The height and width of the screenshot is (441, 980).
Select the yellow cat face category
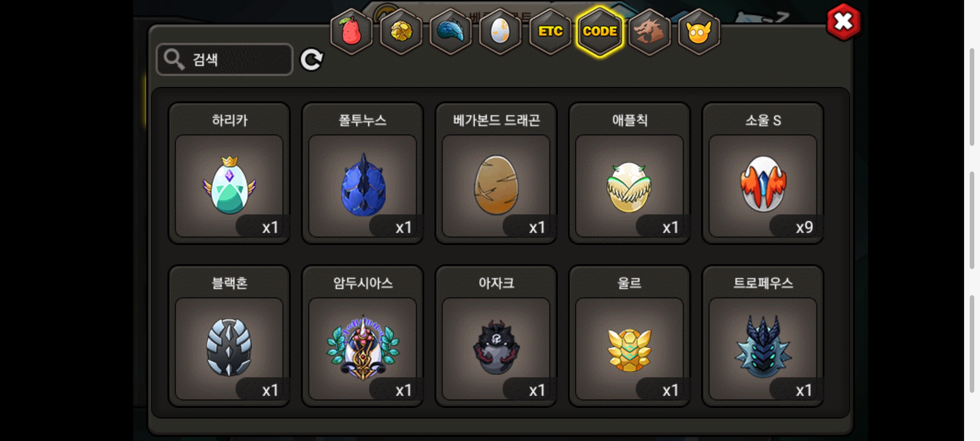coord(699,31)
